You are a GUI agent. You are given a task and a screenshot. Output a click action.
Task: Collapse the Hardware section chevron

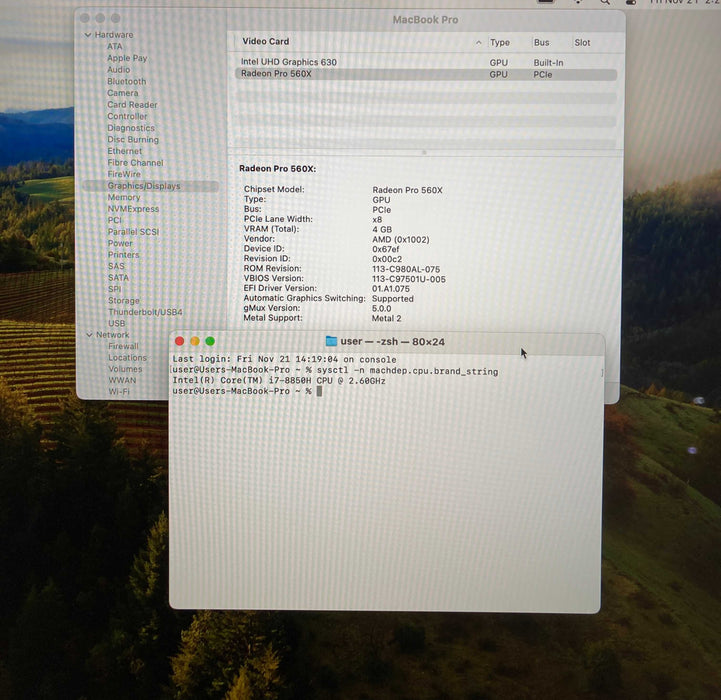tap(88, 35)
